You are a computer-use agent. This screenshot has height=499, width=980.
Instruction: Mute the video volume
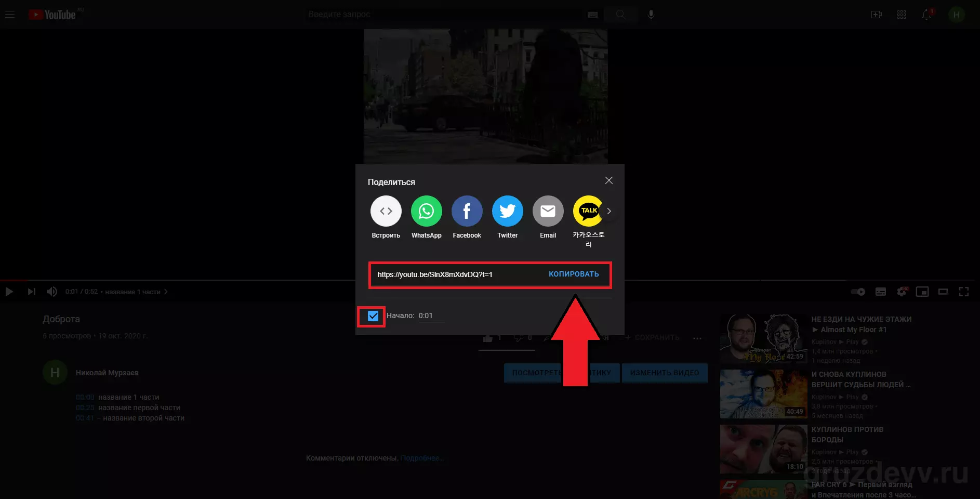tap(51, 292)
